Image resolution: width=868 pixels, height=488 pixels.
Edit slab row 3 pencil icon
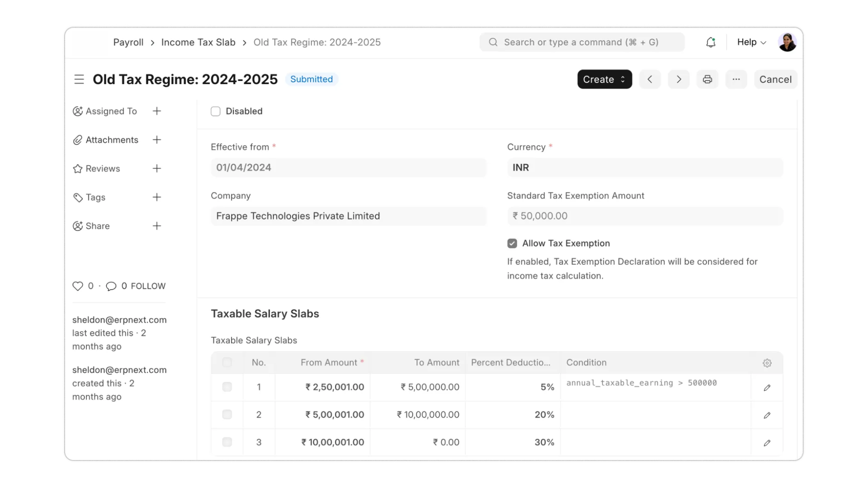[x=767, y=443]
